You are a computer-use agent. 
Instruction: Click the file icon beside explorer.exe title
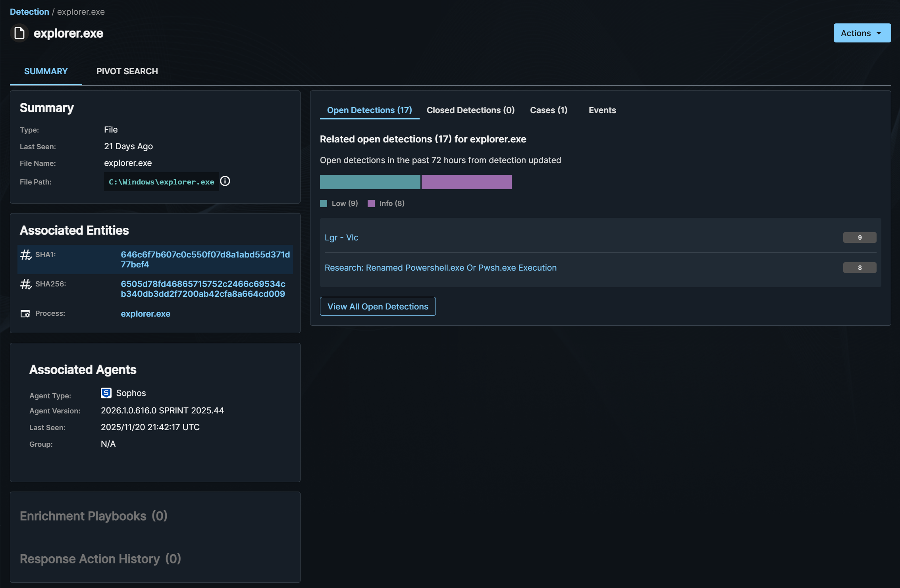19,33
